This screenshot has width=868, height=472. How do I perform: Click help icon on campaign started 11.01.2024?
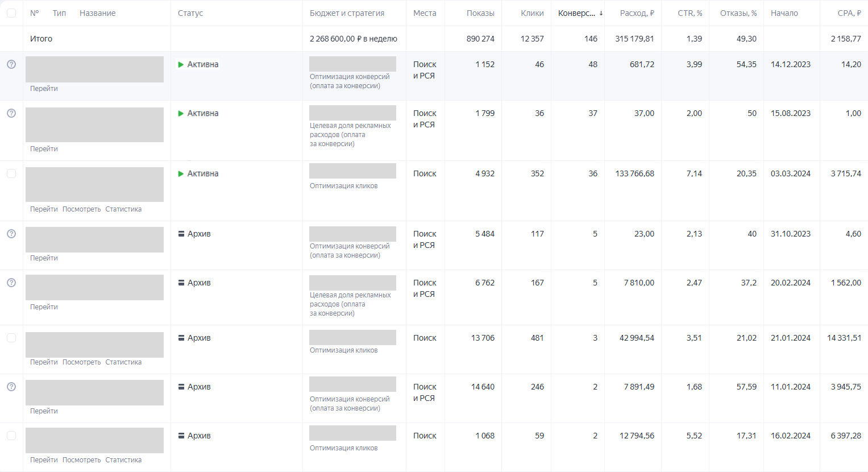11,387
